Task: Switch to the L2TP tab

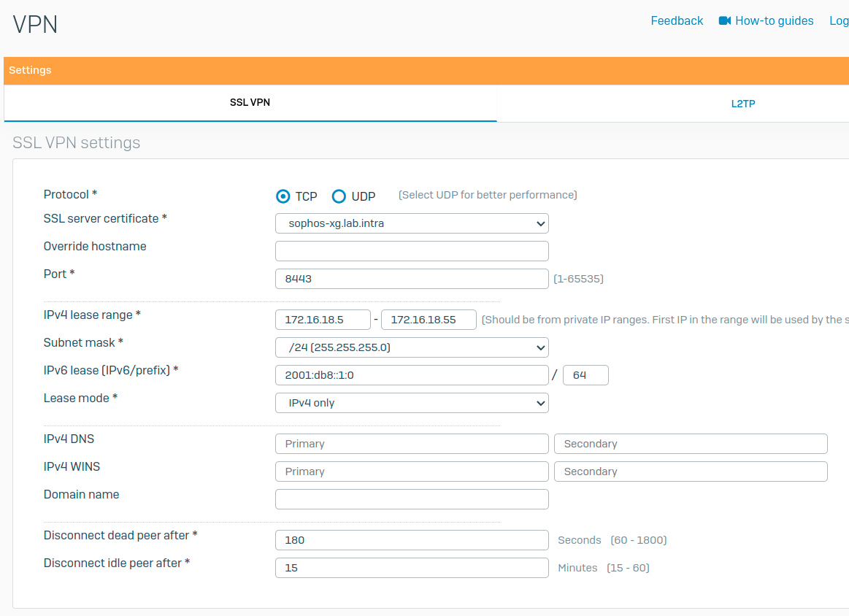Action: point(742,104)
